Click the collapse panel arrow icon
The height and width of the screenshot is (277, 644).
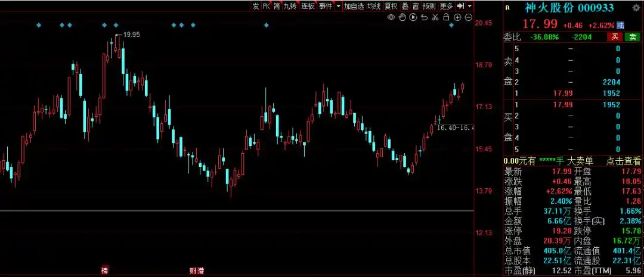(461, 6)
